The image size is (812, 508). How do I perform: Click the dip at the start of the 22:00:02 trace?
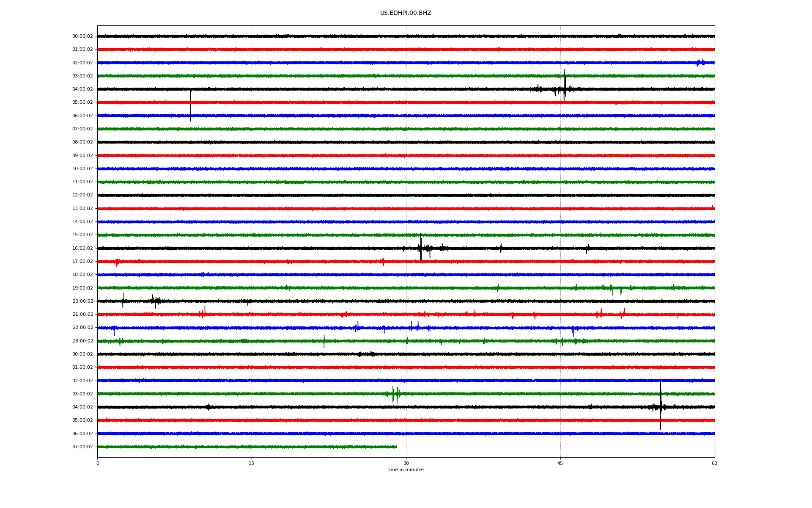tap(114, 331)
